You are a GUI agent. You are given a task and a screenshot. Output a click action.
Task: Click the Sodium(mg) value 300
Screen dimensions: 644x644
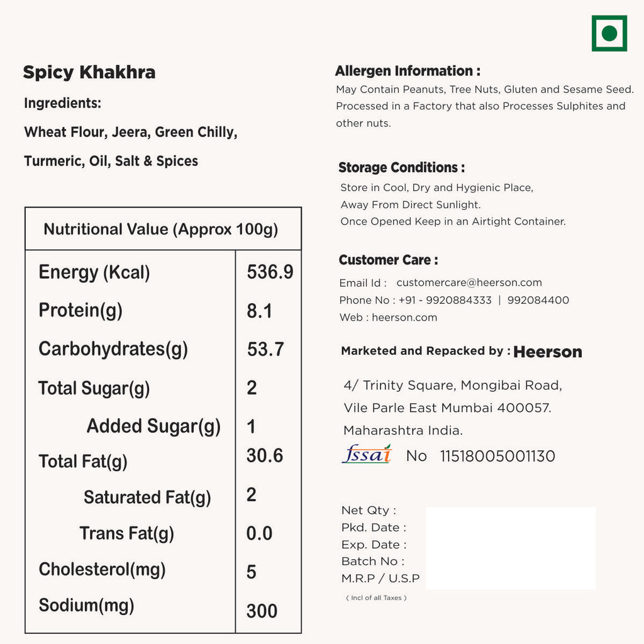[262, 611]
